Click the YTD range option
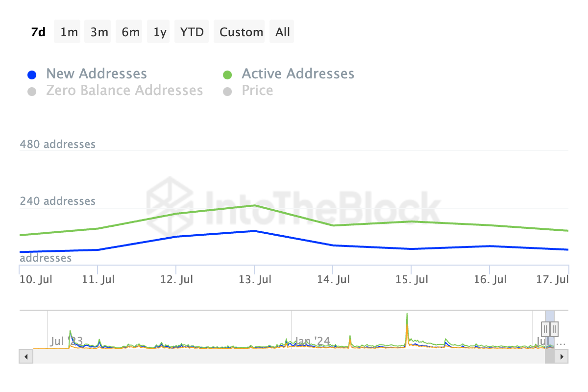588x392 pixels. click(x=192, y=32)
